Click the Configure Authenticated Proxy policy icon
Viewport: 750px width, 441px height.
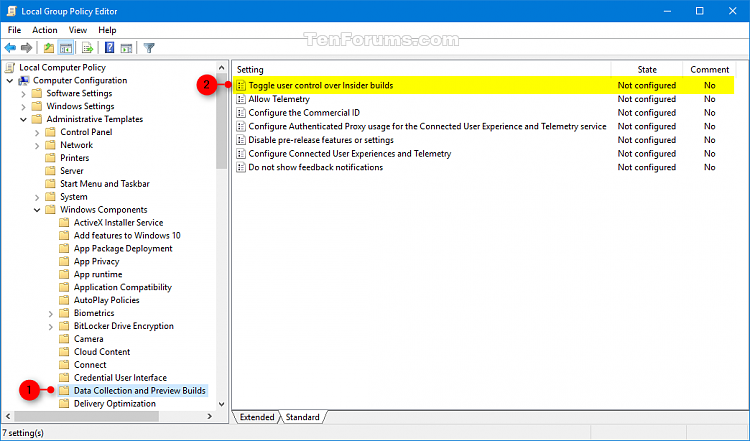[x=241, y=126]
